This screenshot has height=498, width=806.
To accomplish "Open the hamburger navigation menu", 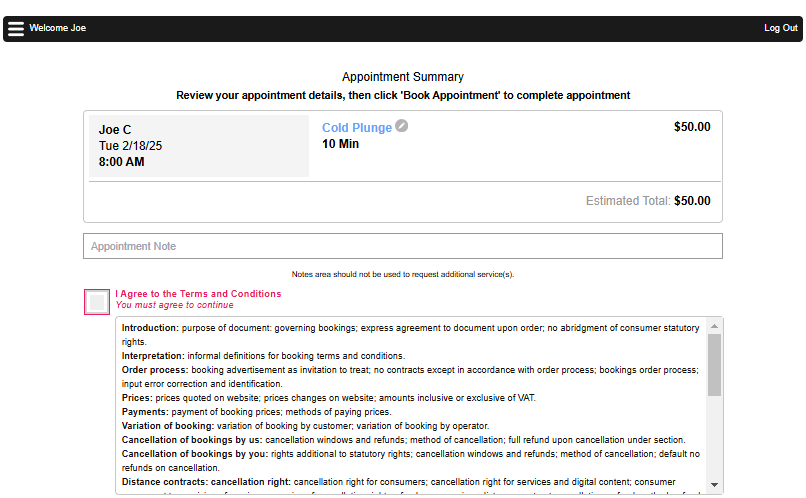I will tap(15, 28).
